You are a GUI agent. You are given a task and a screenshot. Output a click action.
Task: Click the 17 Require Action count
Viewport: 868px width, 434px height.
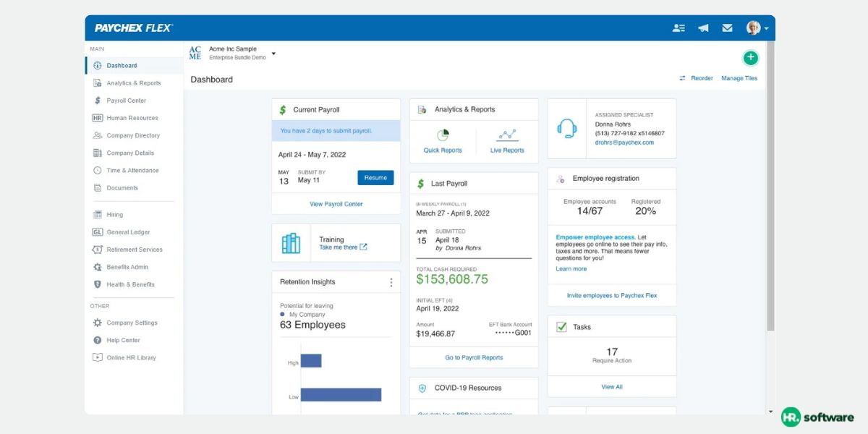pos(612,352)
